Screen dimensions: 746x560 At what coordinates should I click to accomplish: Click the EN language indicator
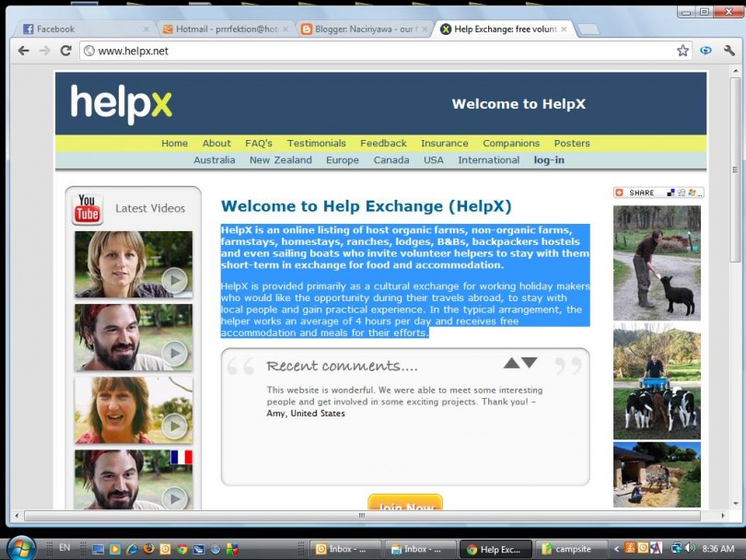click(64, 548)
